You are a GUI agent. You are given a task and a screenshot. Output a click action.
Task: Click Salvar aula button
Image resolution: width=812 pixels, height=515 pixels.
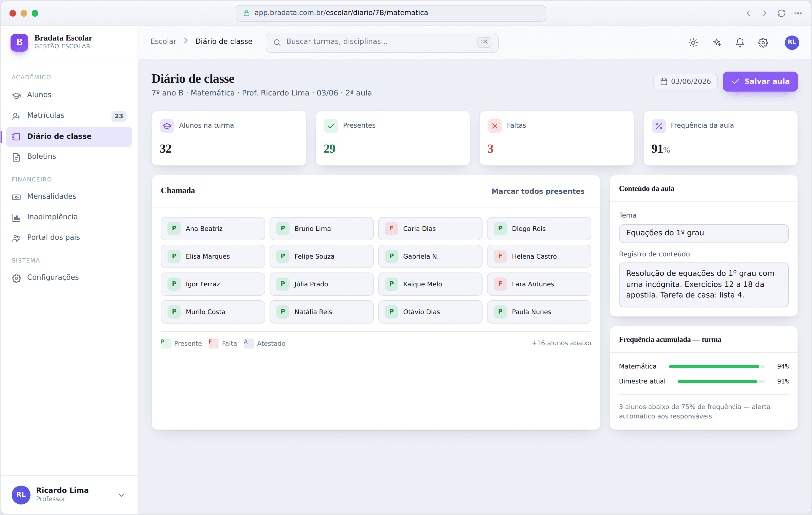tap(760, 81)
